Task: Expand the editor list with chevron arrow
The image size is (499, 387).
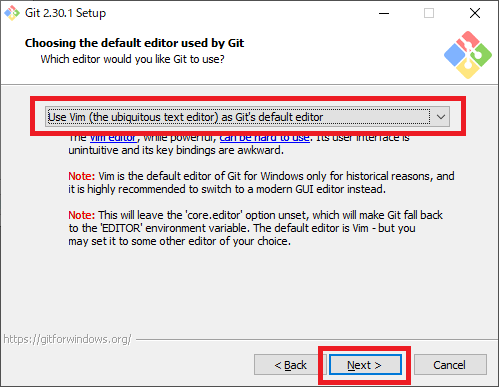Action: click(x=441, y=117)
